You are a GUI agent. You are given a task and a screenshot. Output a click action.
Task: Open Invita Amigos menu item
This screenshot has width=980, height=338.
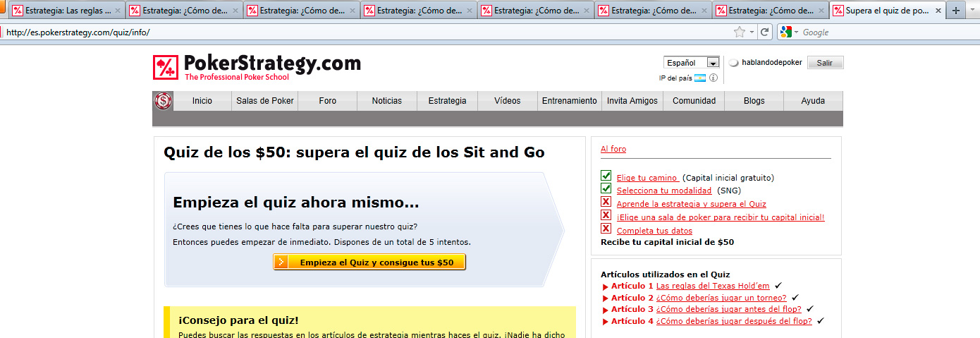pos(632,101)
